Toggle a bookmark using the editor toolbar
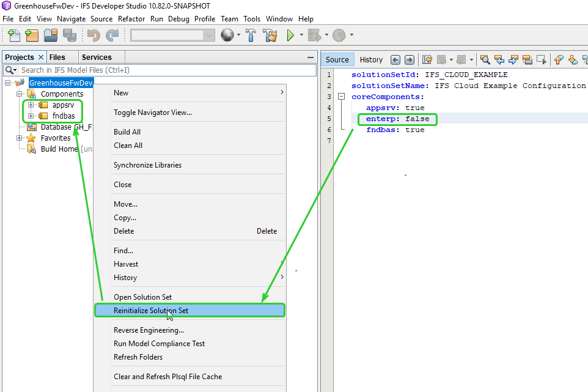588x392 pixels. [585, 59]
